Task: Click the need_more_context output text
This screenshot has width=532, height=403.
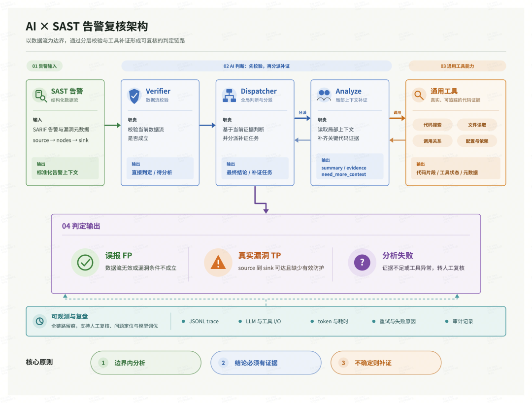Action: pyautogui.click(x=344, y=174)
